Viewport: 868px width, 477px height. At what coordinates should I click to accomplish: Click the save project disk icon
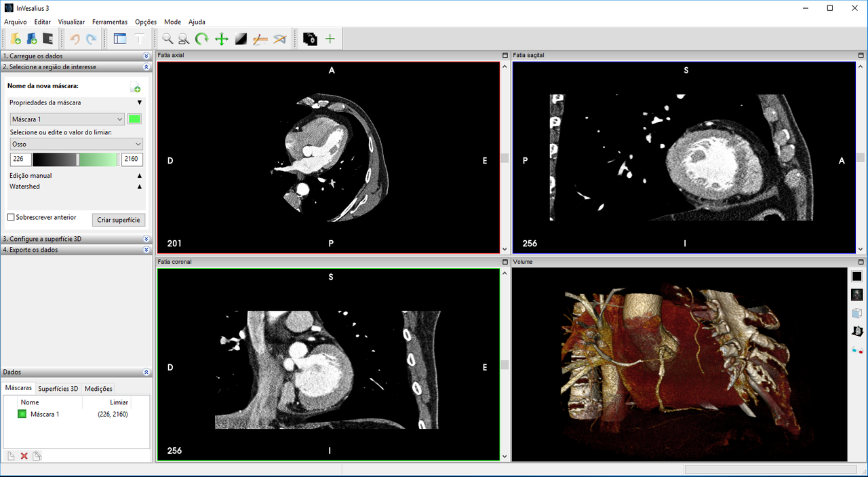tap(48, 39)
